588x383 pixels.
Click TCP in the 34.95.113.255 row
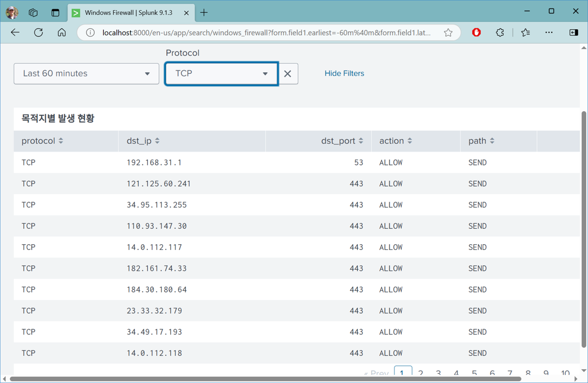[x=29, y=205]
